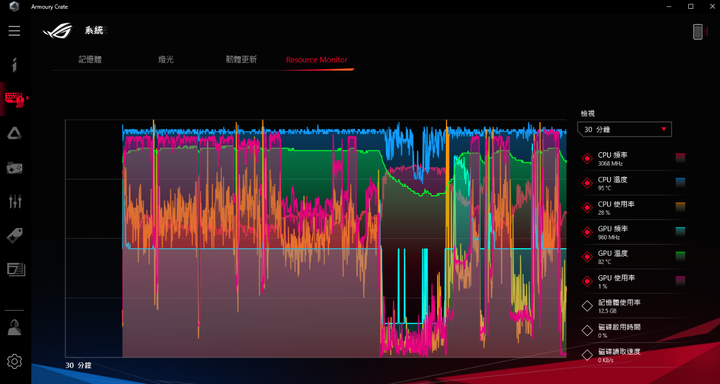
Task: Switch to the 燈光 tab
Action: coord(166,60)
